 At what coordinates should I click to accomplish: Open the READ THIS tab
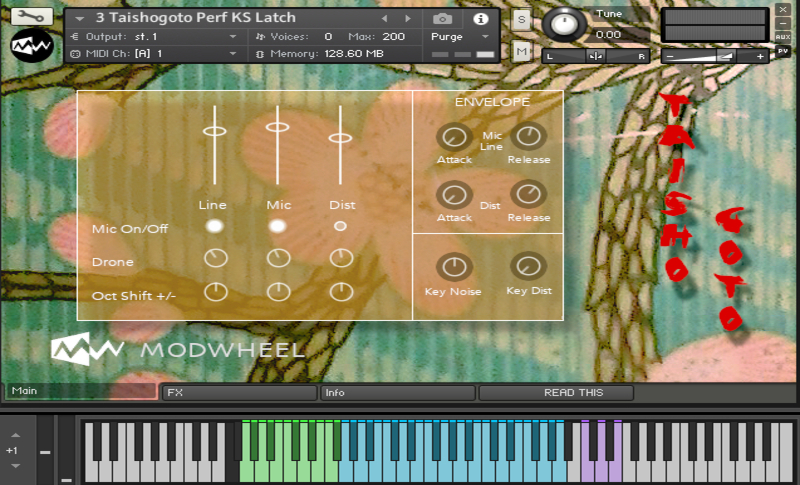point(556,393)
